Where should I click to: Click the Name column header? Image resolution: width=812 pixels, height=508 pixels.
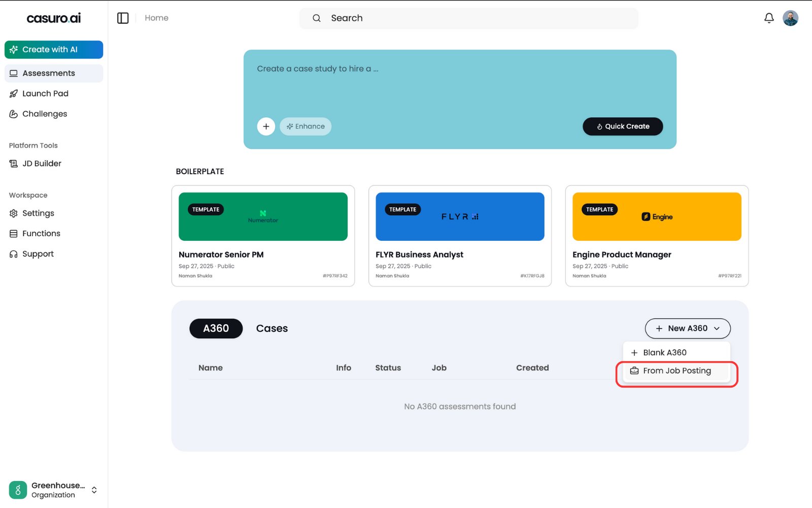(211, 368)
